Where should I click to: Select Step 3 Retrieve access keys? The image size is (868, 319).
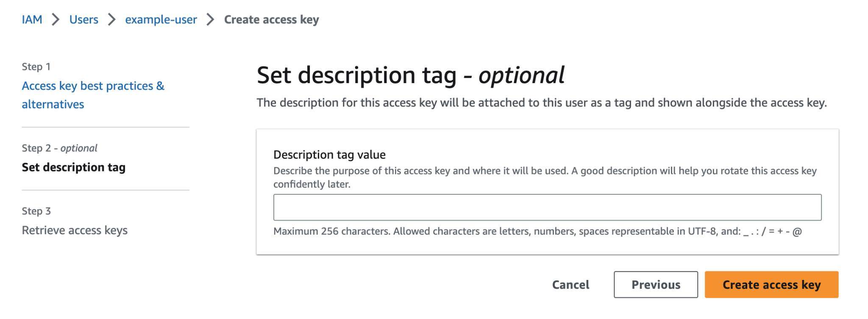(75, 230)
